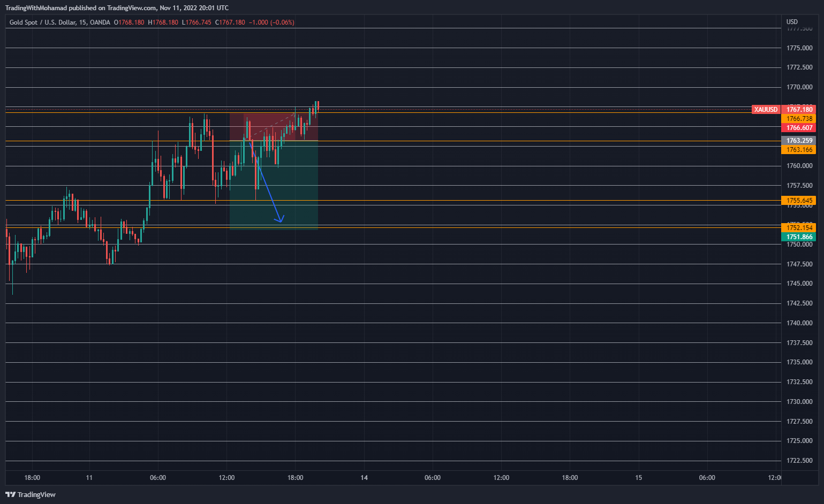This screenshot has width=824, height=504.
Task: Click the 1725.000 price axis label
Action: point(799,441)
